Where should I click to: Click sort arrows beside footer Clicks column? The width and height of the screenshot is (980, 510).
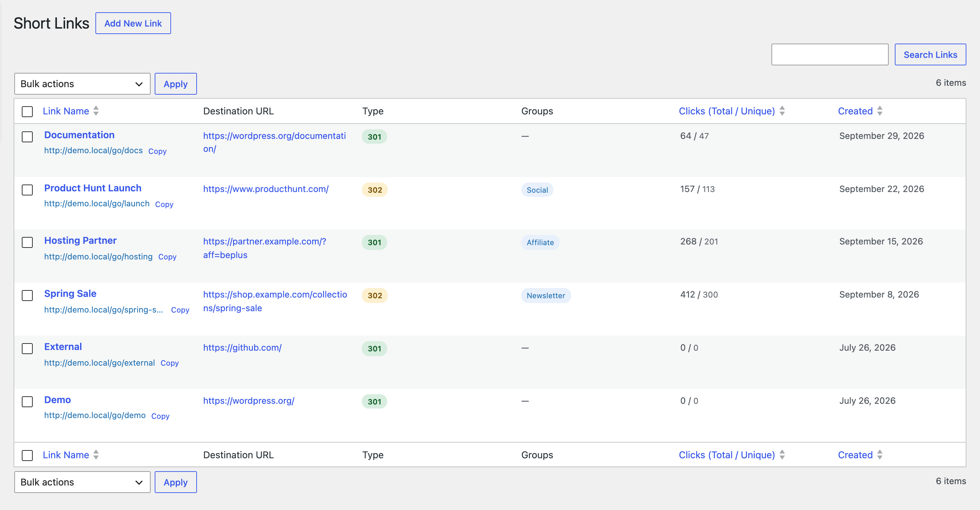(x=782, y=455)
